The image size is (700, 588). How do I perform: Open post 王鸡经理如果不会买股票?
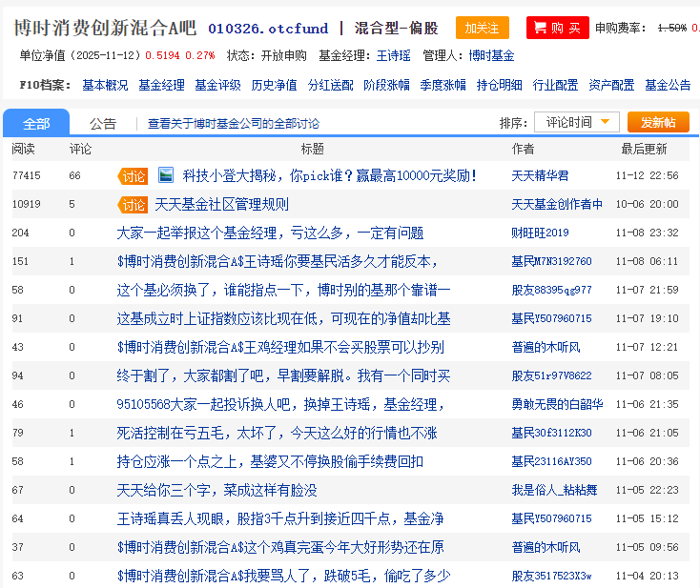280,347
